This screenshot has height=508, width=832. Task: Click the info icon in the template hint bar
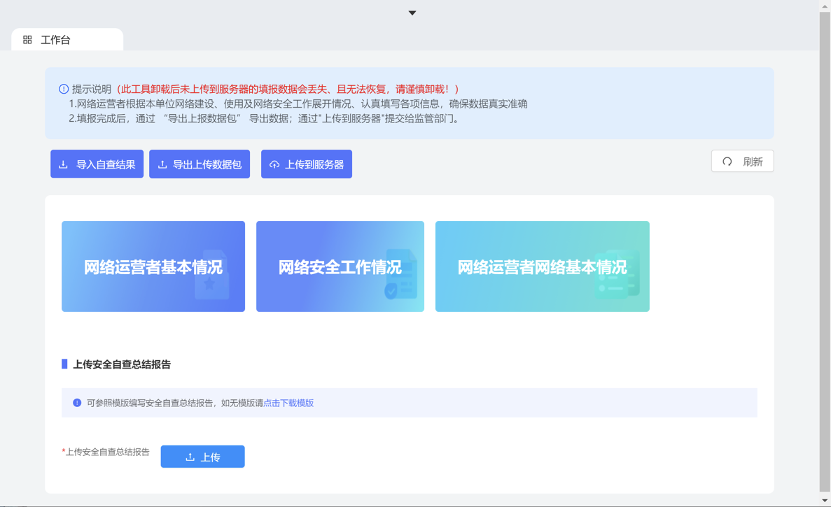click(77, 403)
